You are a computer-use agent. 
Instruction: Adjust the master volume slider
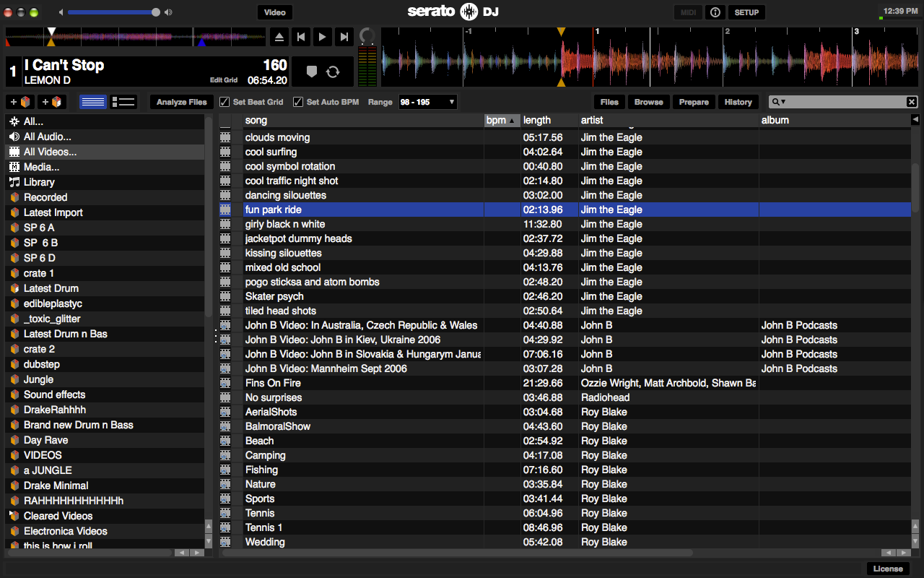pos(113,12)
